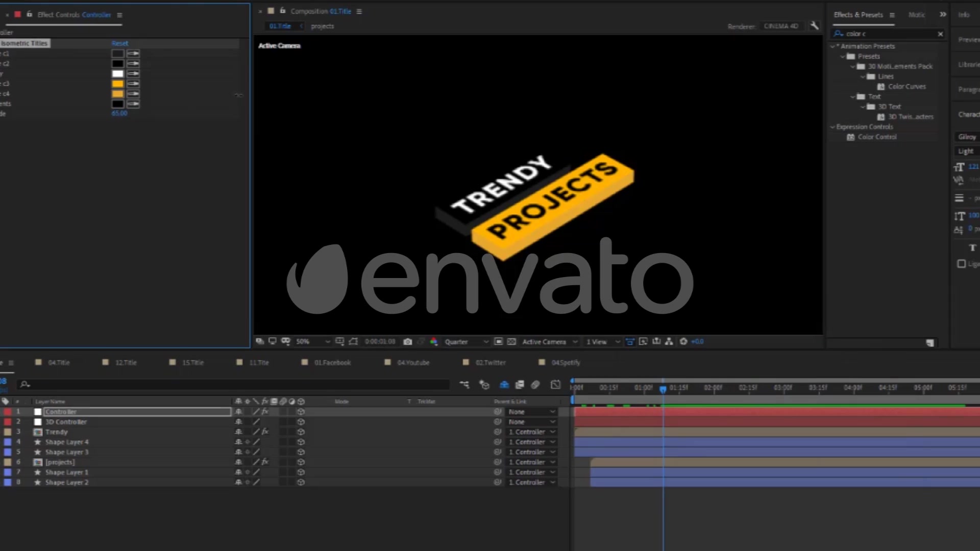980x551 pixels.
Task: Open the show channel color icon
Action: [x=434, y=342]
